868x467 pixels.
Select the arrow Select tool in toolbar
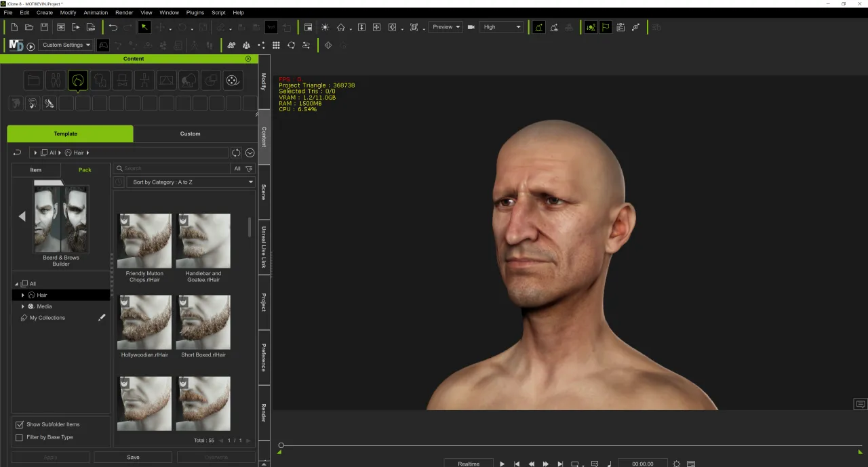tap(144, 27)
